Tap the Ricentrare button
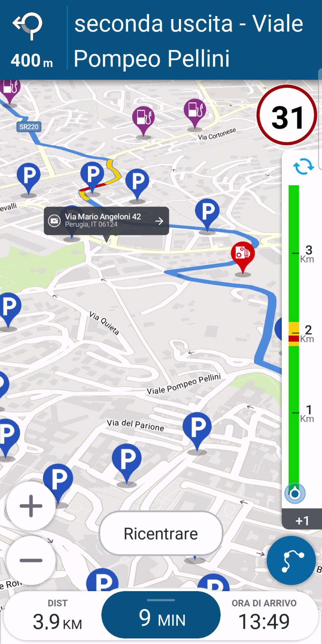Viewport: 322px width, 644px height. (161, 533)
